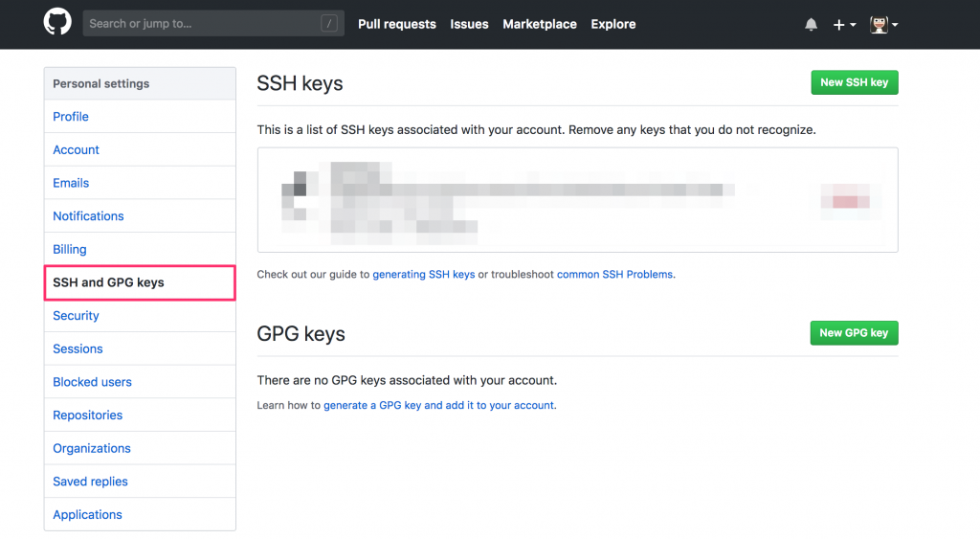This screenshot has width=980, height=539.
Task: Go to Pull requests in the header
Action: tap(397, 24)
